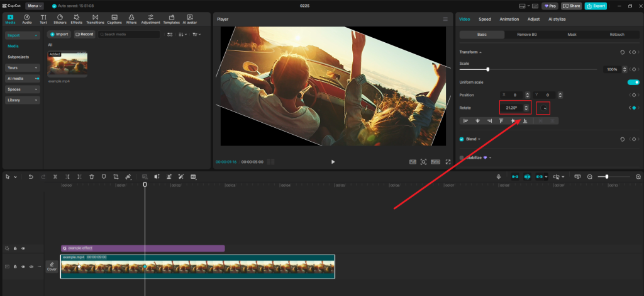Click the shield Marker icon in the timeline toolbar
644x296 pixels.
coord(104,177)
